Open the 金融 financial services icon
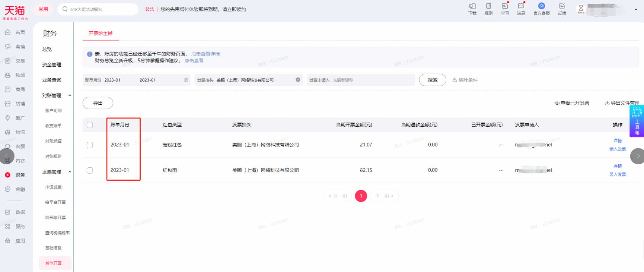 pyautogui.click(x=8, y=189)
